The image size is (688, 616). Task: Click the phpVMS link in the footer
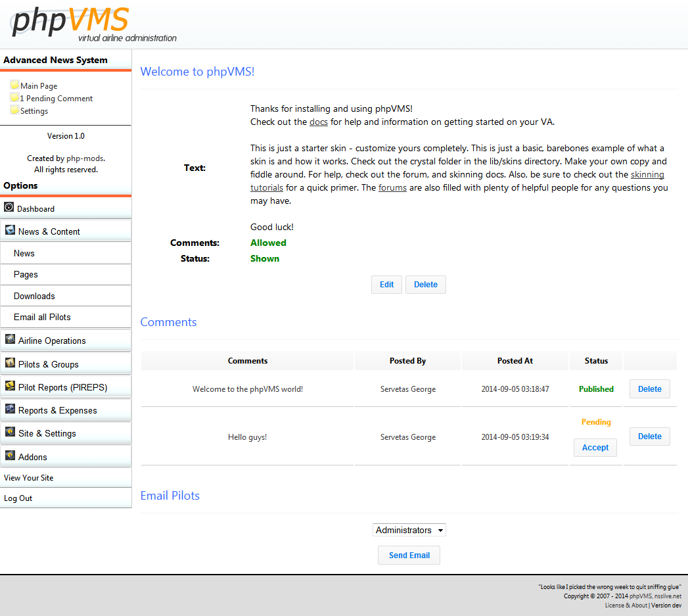point(641,596)
